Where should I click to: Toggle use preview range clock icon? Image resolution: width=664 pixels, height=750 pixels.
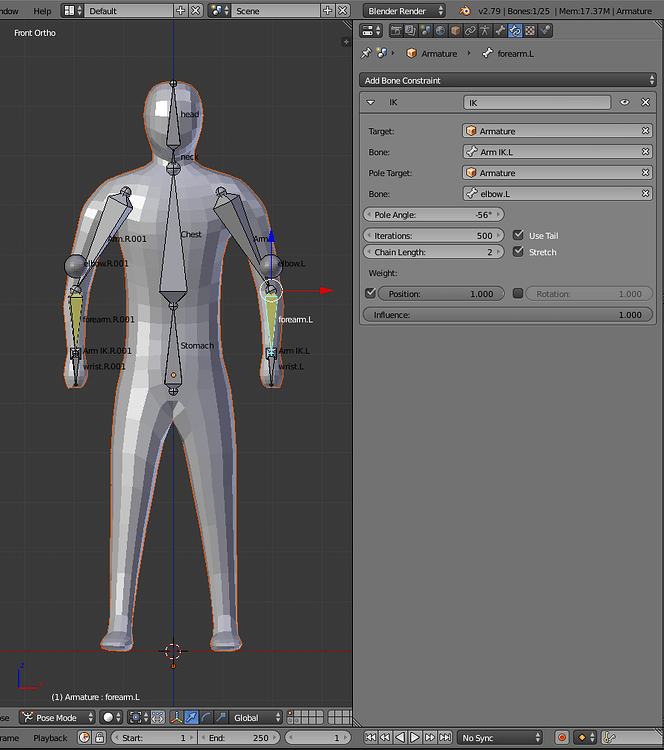point(84,738)
